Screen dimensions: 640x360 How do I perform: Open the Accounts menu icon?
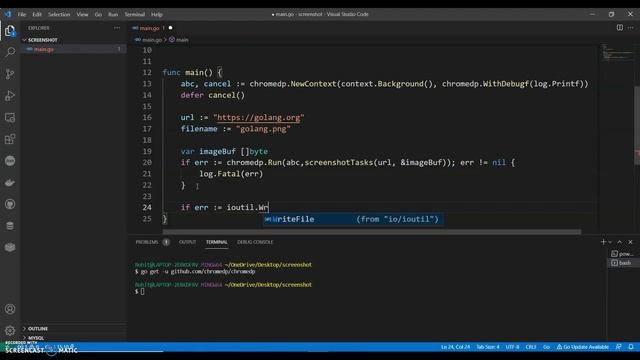10,309
